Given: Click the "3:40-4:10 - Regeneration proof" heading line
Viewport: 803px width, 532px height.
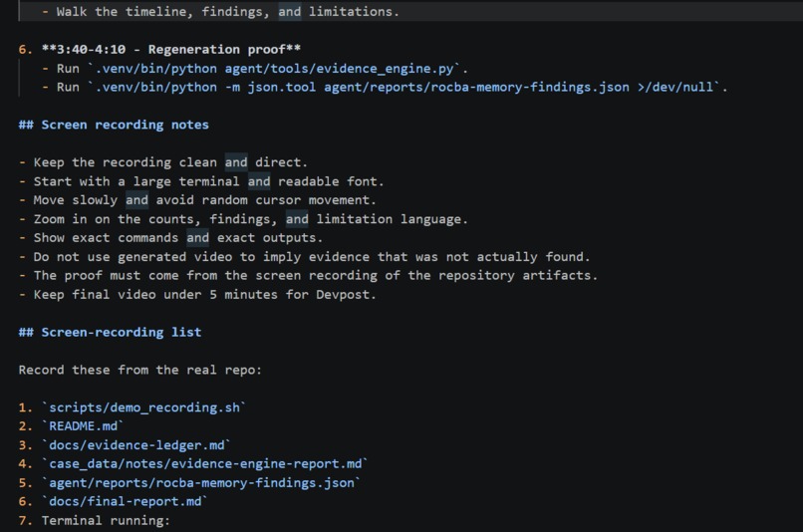Looking at the screenshot, I should point(159,49).
